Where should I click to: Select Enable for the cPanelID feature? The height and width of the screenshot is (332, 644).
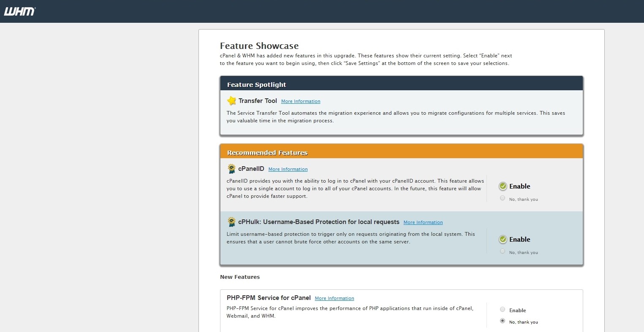pyautogui.click(x=503, y=186)
